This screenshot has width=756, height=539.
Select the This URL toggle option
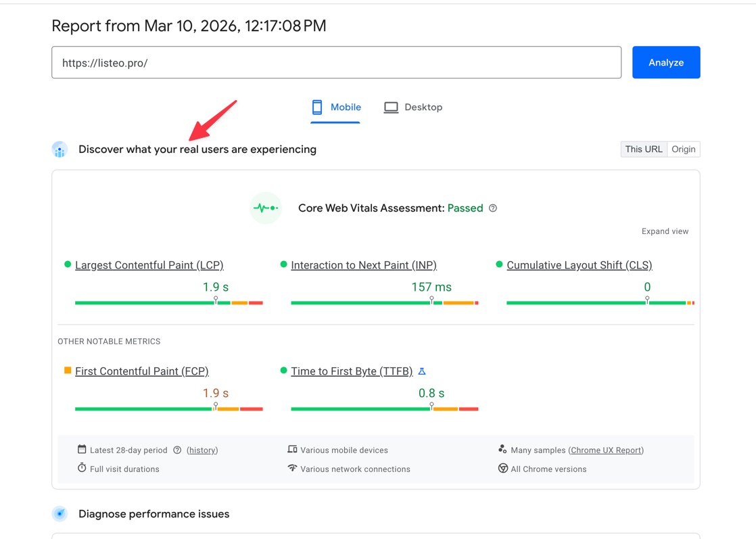644,149
